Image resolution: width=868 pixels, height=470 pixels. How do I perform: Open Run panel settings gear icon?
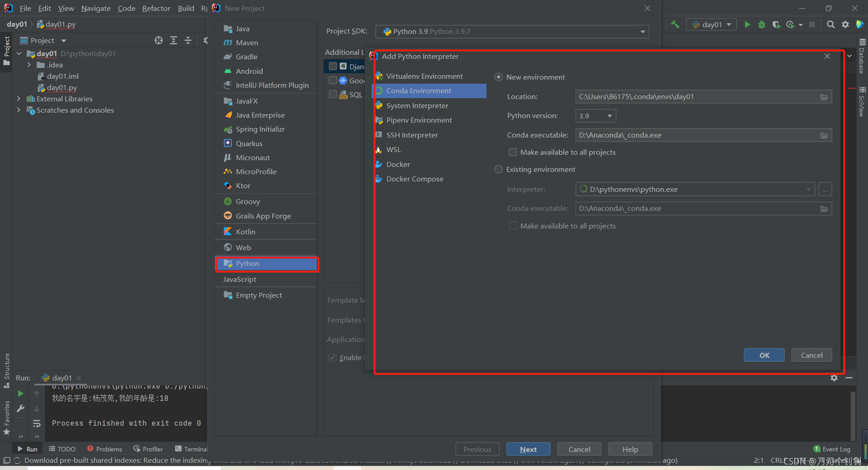coord(834,378)
